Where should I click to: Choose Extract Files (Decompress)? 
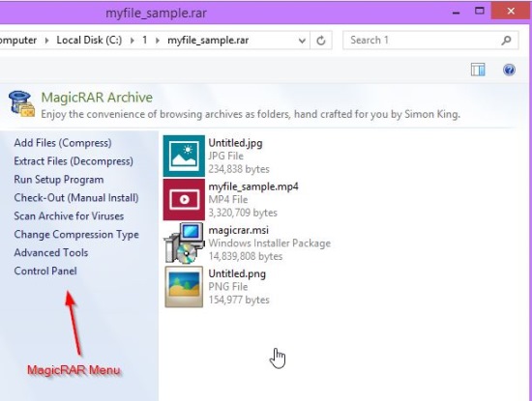pos(74,161)
